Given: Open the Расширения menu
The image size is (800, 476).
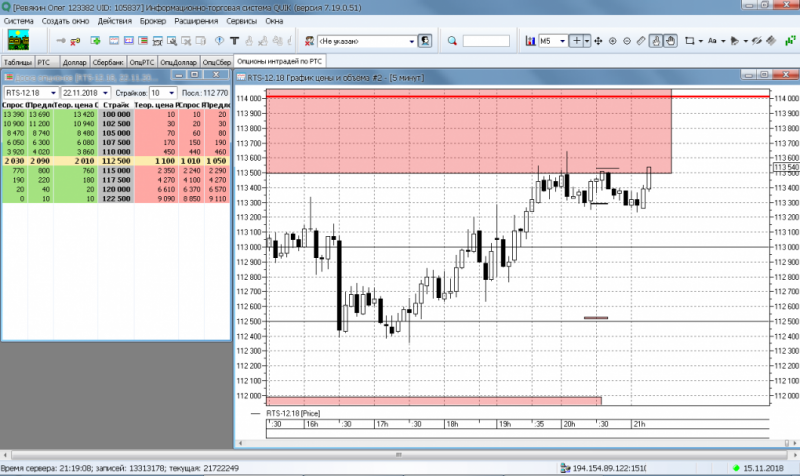Looking at the screenshot, I should click(x=196, y=21).
